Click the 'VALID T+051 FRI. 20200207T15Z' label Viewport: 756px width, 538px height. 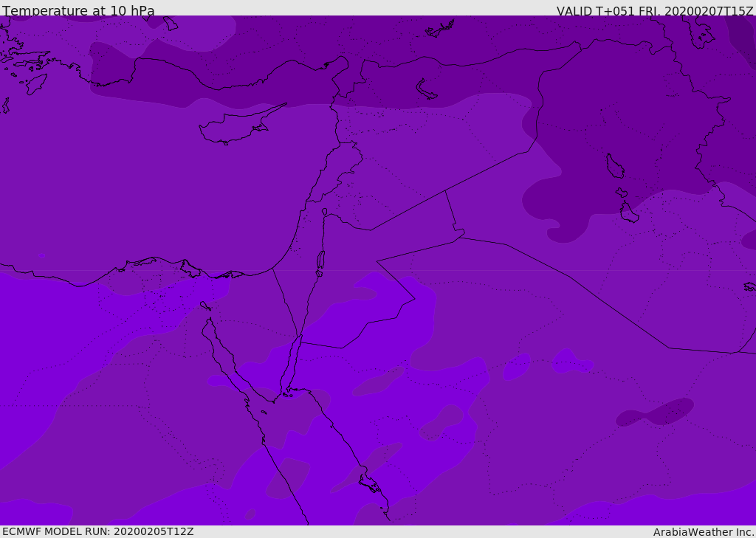tap(655, 11)
